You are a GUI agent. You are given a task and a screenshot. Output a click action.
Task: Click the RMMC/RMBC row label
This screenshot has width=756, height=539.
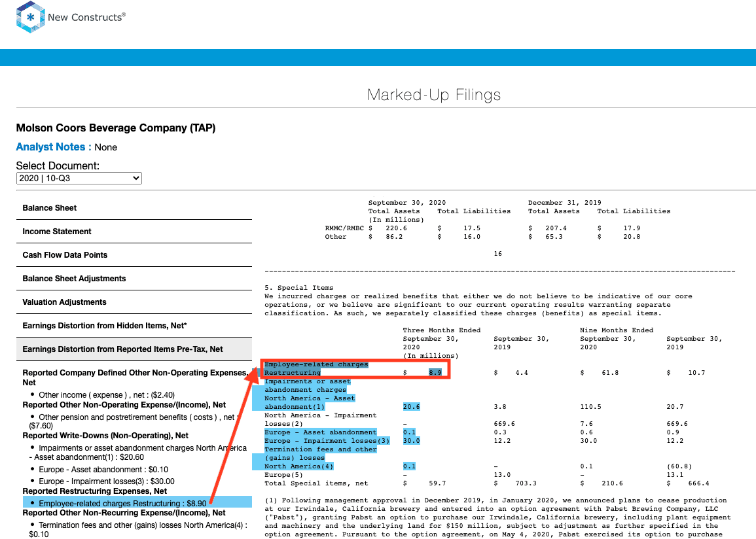[x=344, y=228]
